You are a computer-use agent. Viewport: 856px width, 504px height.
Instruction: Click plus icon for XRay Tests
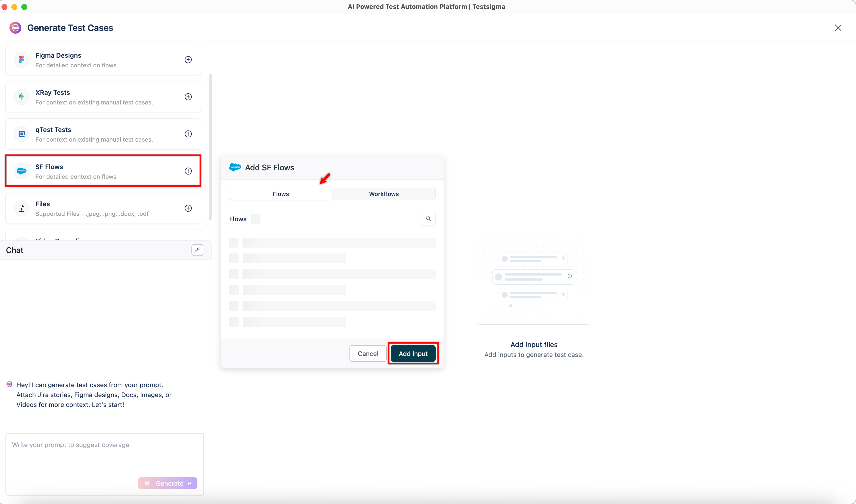188,97
